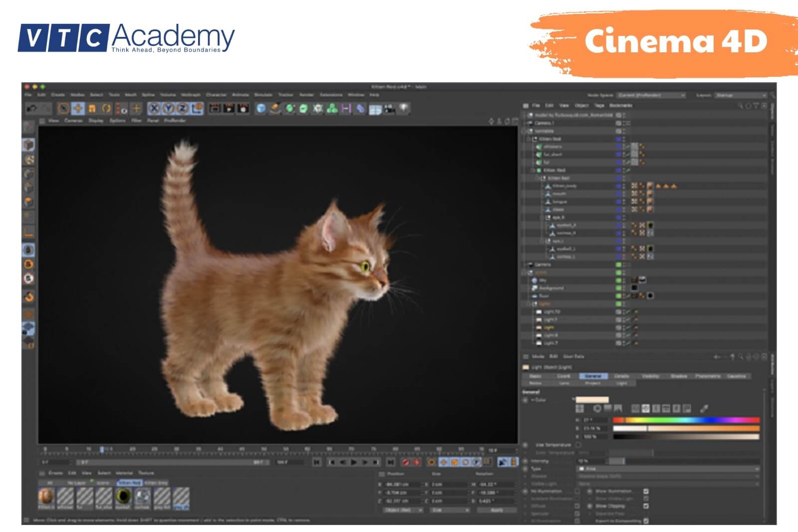Toggle the Export to Compositing checkbox

tap(646, 521)
